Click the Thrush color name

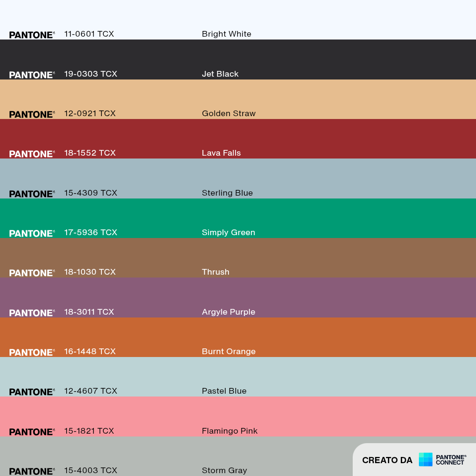[216, 272]
